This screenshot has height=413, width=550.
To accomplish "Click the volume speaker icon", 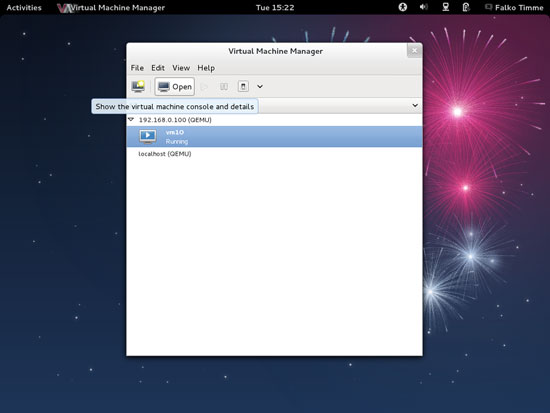I will click(424, 7).
